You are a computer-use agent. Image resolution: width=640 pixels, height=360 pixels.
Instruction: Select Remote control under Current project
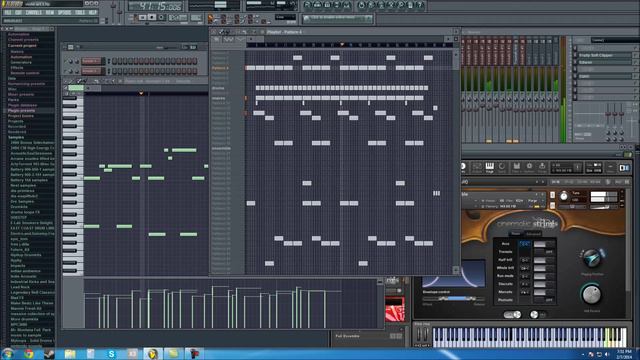(x=25, y=73)
